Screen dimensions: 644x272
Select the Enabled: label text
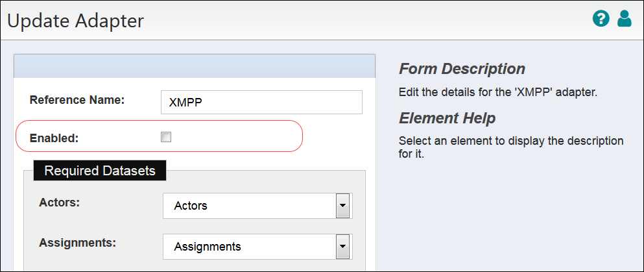pos(54,138)
